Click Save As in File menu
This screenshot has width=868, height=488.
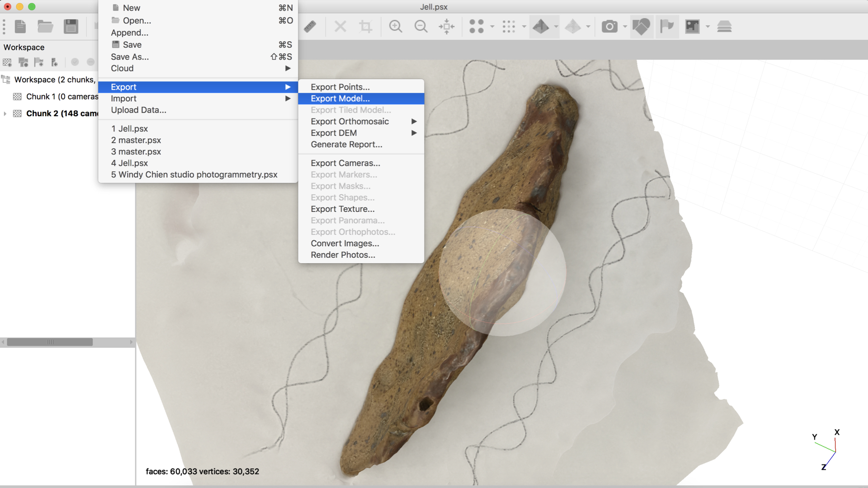pos(130,57)
